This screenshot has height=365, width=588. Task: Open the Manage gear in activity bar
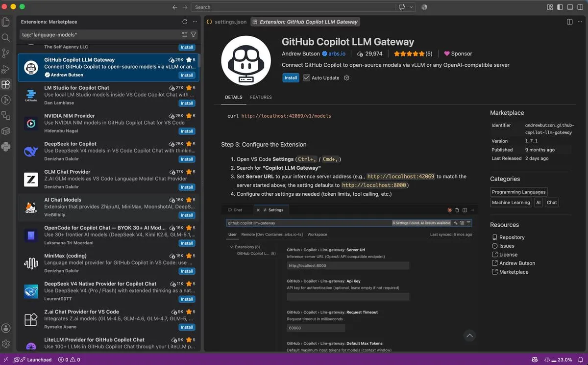tap(6, 343)
